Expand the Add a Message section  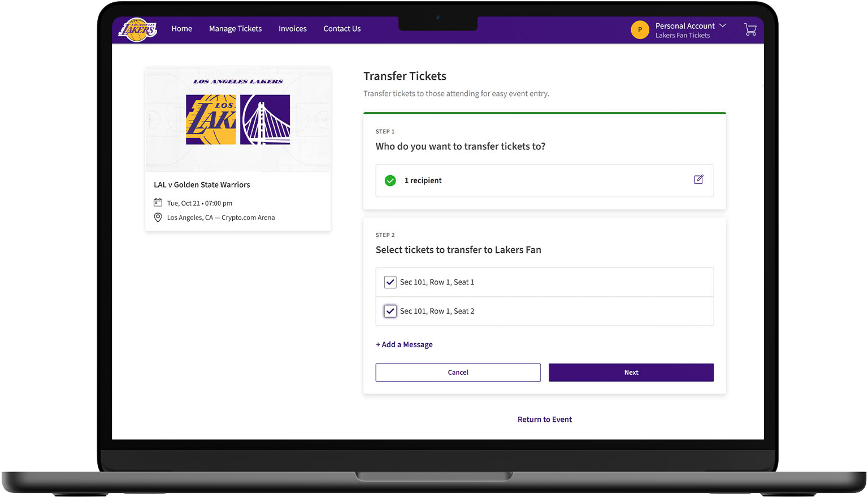point(404,344)
